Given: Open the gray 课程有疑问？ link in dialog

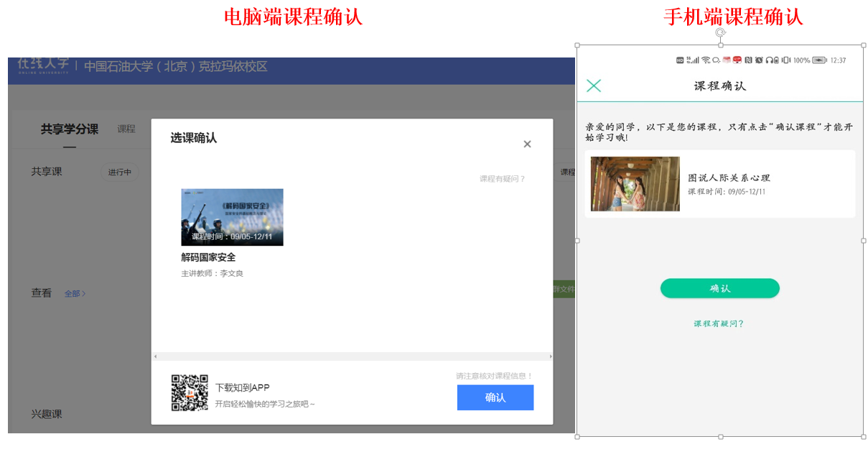Looking at the screenshot, I should [x=502, y=179].
